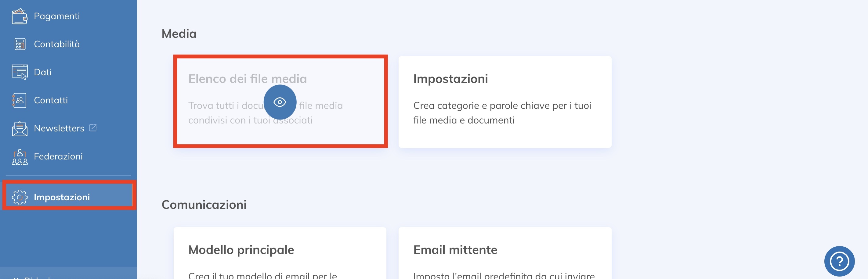
Task: Click the external-link icon beside Newsletters
Action: [x=93, y=128]
